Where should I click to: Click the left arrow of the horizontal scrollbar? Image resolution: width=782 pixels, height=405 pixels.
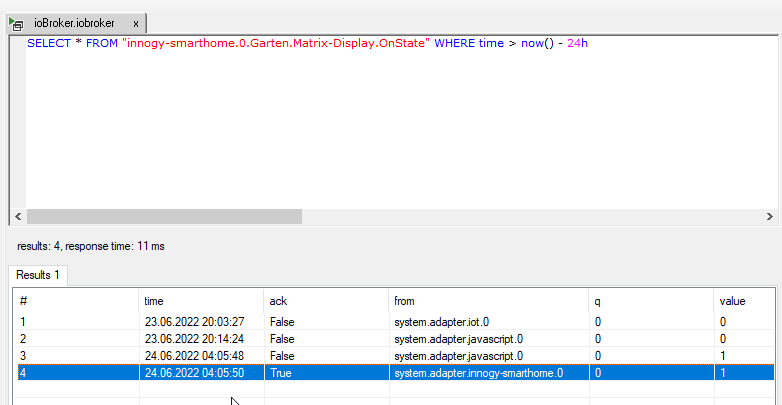point(18,216)
